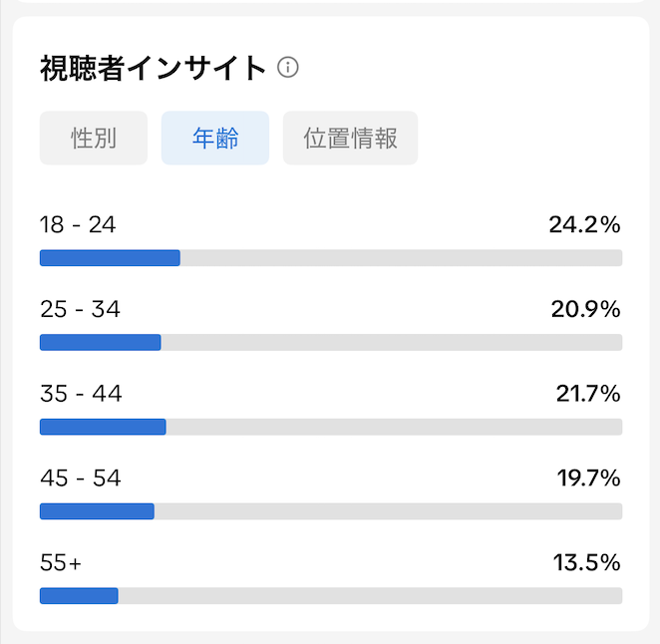Click the 視聴者インサイト heading
Screen dimensions: 660x644
(x=154, y=68)
